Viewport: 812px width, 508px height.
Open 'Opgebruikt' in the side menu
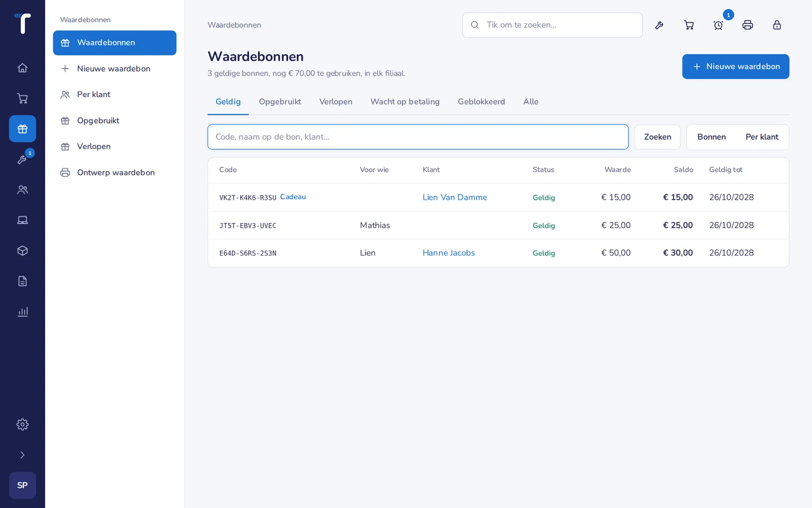(115, 120)
